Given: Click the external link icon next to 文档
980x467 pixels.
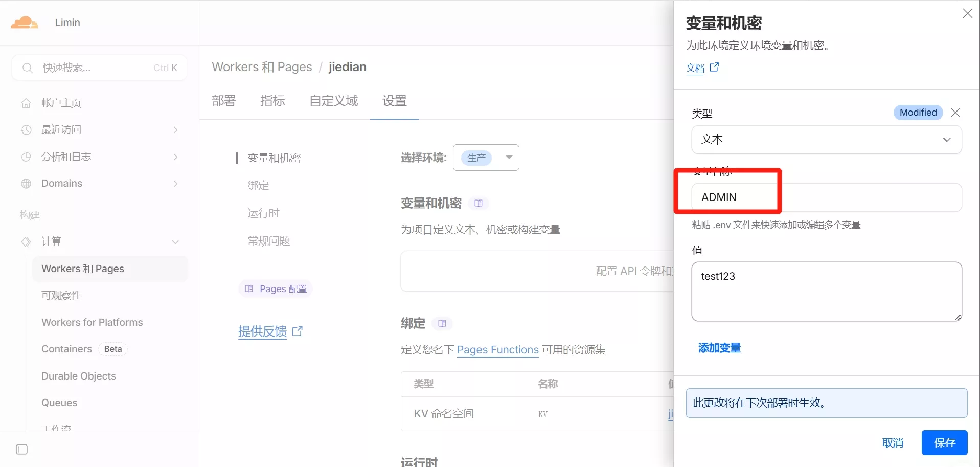Looking at the screenshot, I should [x=714, y=67].
